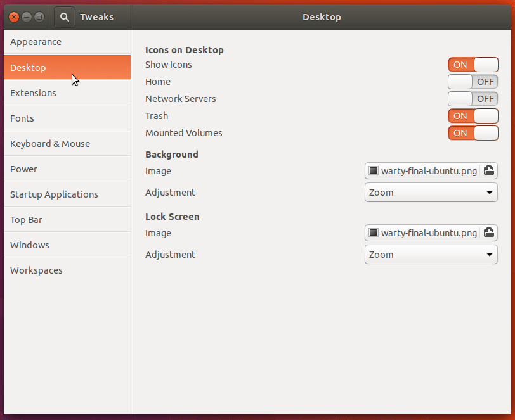Click the Tweaks title label
The image size is (515, 420).
(96, 17)
